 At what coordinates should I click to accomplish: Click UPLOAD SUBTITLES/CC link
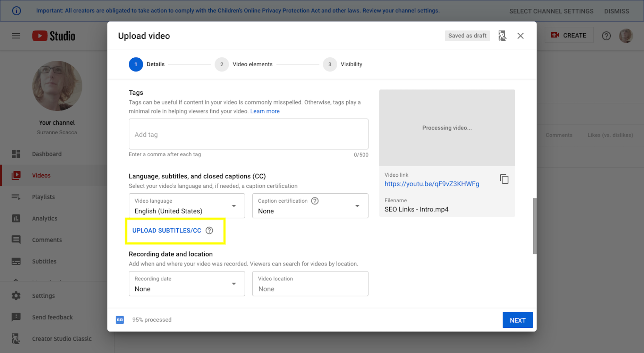point(167,230)
